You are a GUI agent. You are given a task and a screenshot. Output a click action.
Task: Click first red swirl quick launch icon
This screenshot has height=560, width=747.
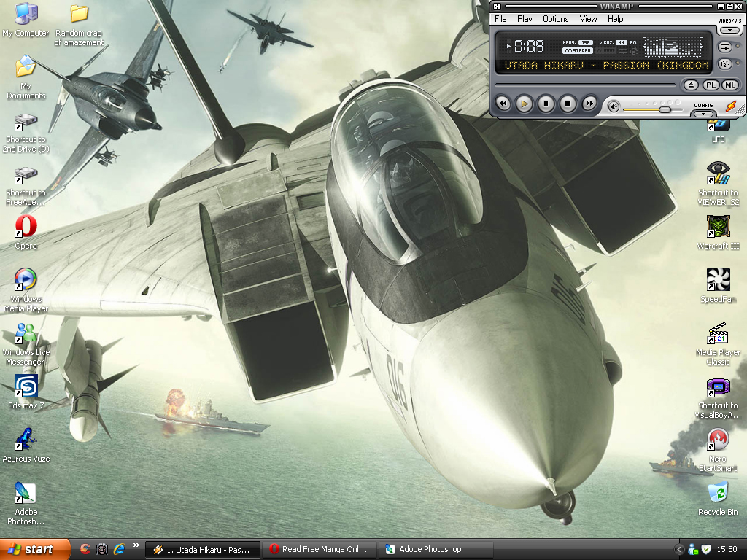85,549
